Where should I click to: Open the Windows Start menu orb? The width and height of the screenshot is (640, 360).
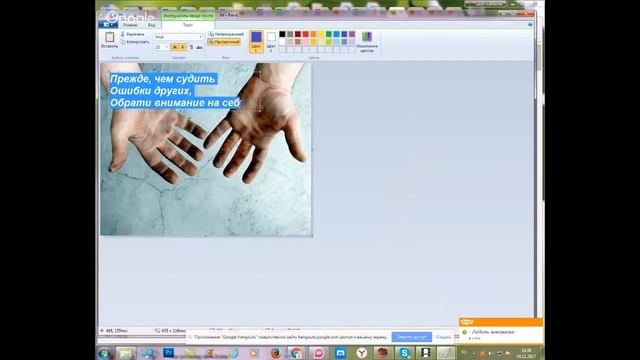[x=104, y=353]
